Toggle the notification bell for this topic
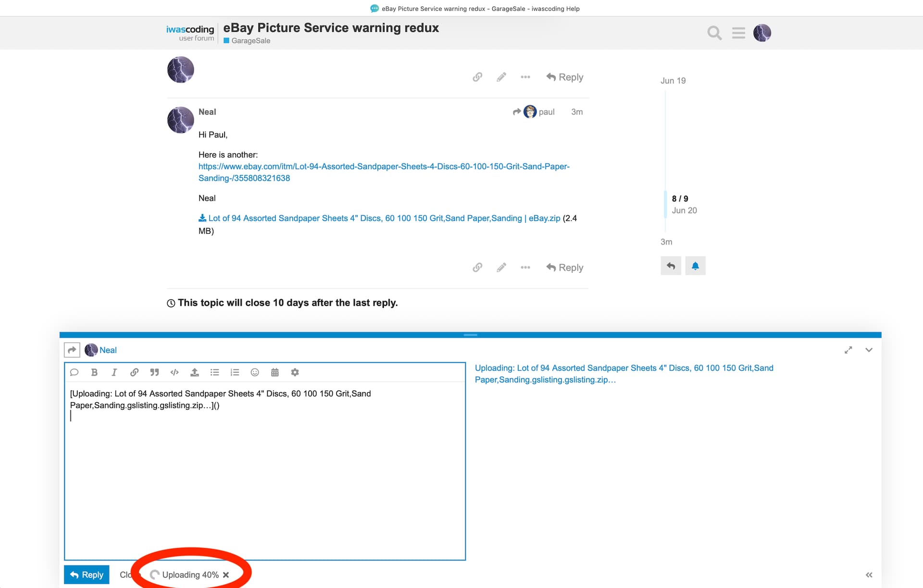This screenshot has height=588, width=923. tap(695, 266)
